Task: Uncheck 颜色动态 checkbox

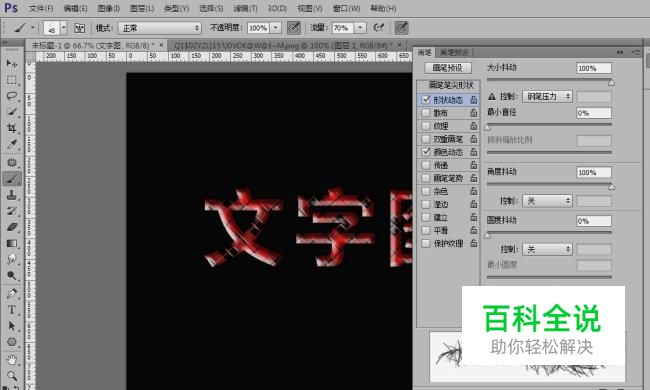Action: (x=426, y=152)
